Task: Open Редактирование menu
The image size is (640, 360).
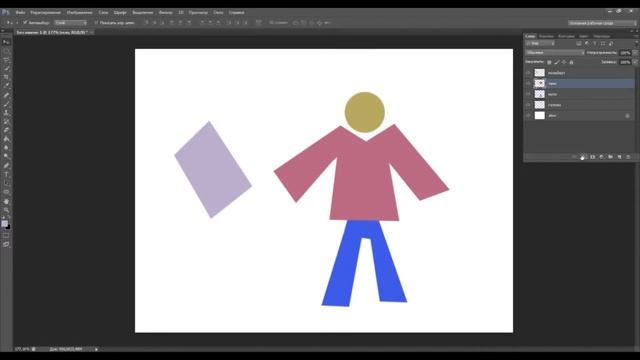Action: (x=45, y=13)
